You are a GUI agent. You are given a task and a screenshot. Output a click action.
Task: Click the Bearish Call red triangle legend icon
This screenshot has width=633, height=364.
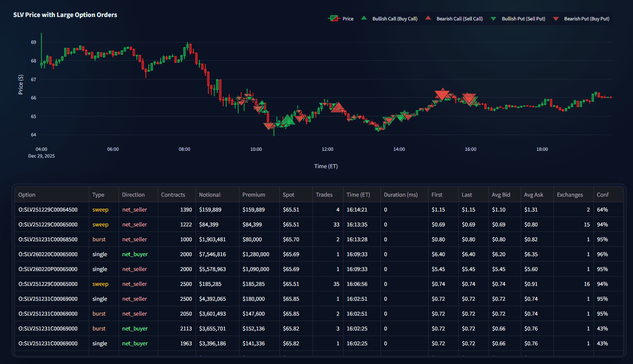(428, 18)
